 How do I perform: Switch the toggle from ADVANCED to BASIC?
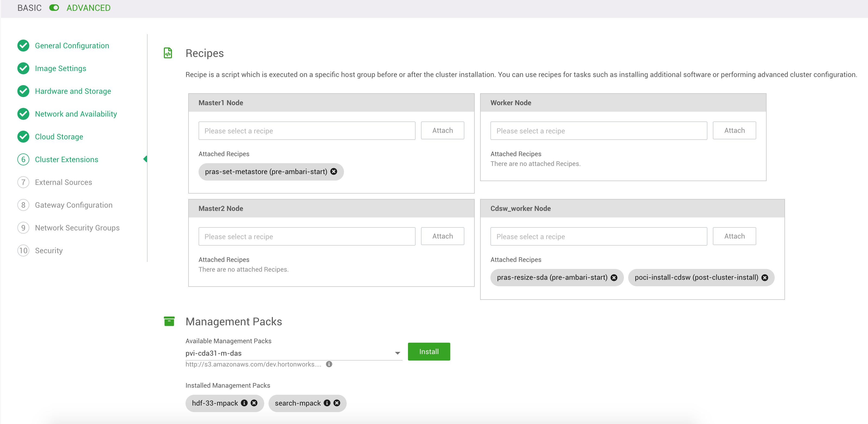pyautogui.click(x=54, y=7)
